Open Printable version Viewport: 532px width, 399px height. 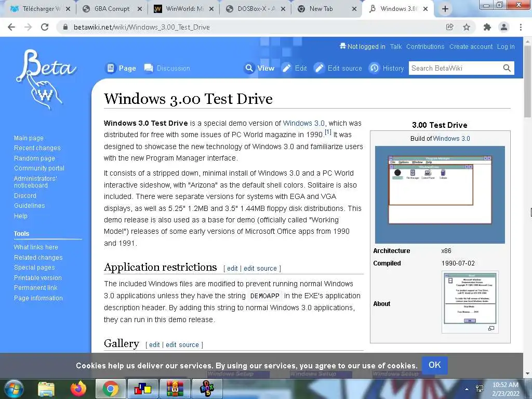(37, 277)
